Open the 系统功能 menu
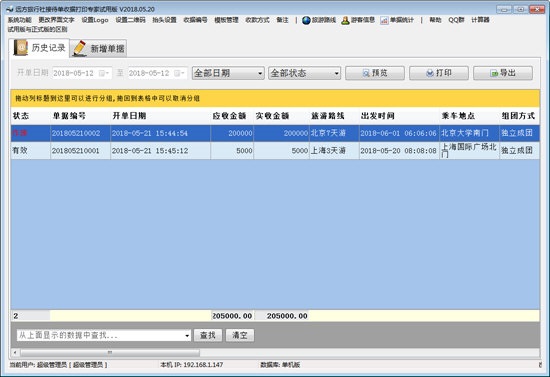This screenshot has height=377, width=550. pyautogui.click(x=20, y=20)
